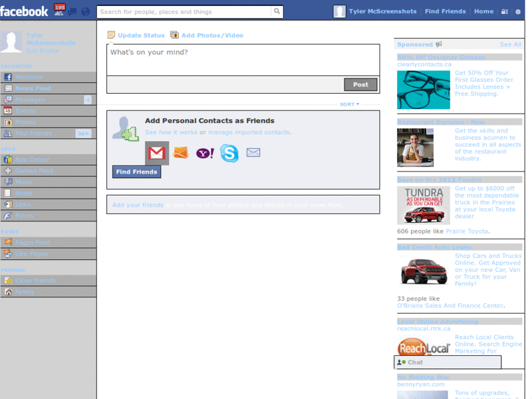The height and width of the screenshot is (399, 532).
Task: Open the settings gear menu
Action: click(518, 11)
